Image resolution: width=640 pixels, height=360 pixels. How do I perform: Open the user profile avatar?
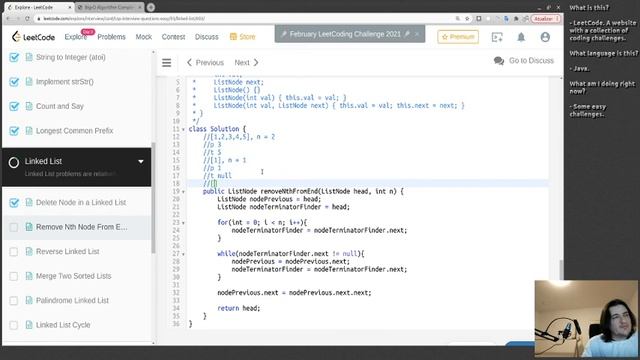(x=545, y=37)
